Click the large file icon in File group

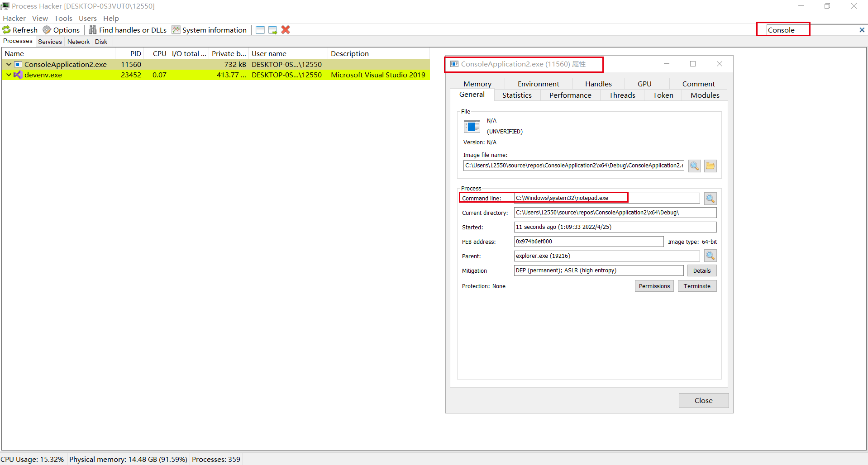point(472,127)
